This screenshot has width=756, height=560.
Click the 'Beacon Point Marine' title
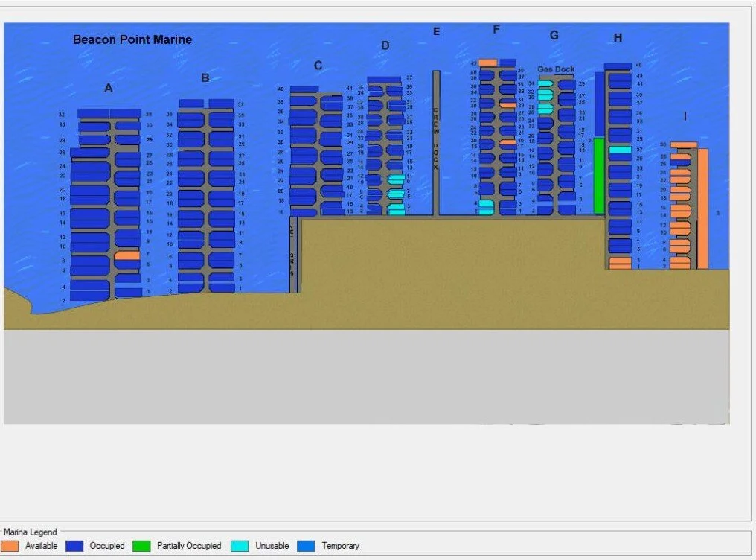click(132, 39)
